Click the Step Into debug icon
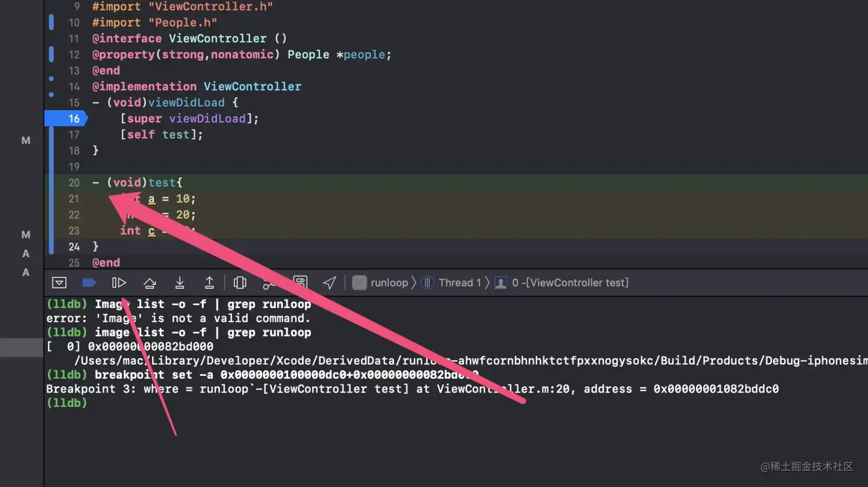 (x=180, y=283)
